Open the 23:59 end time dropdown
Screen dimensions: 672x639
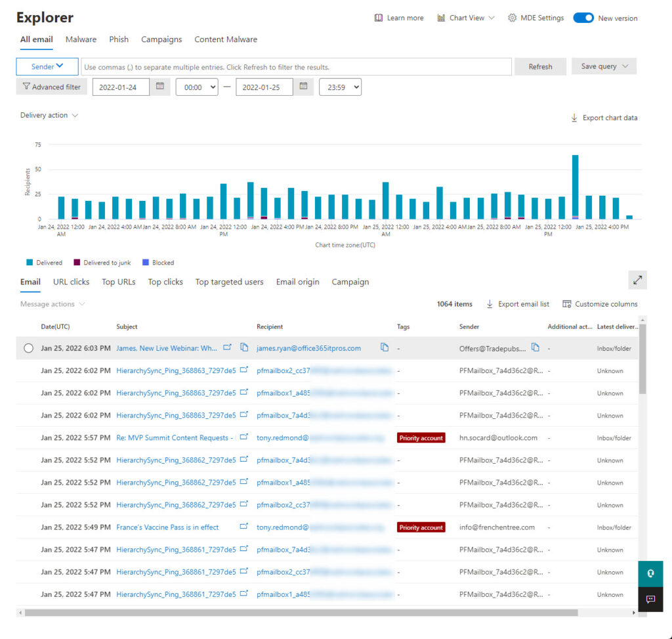pos(341,87)
